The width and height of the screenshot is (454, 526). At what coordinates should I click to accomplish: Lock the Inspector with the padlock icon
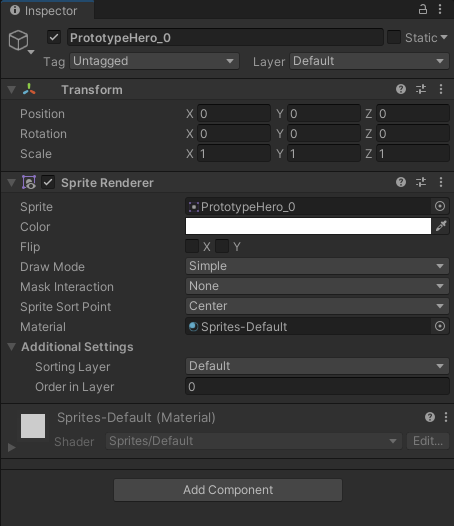click(x=422, y=9)
